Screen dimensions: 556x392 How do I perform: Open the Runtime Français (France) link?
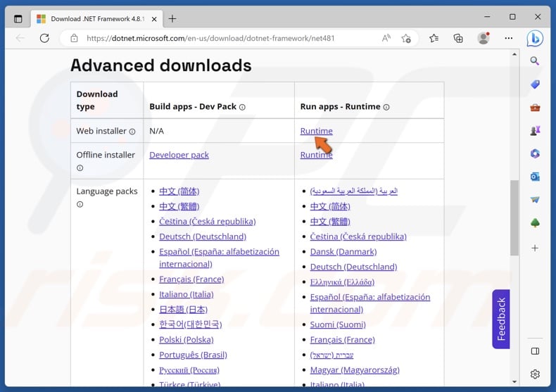pyautogui.click(x=342, y=339)
